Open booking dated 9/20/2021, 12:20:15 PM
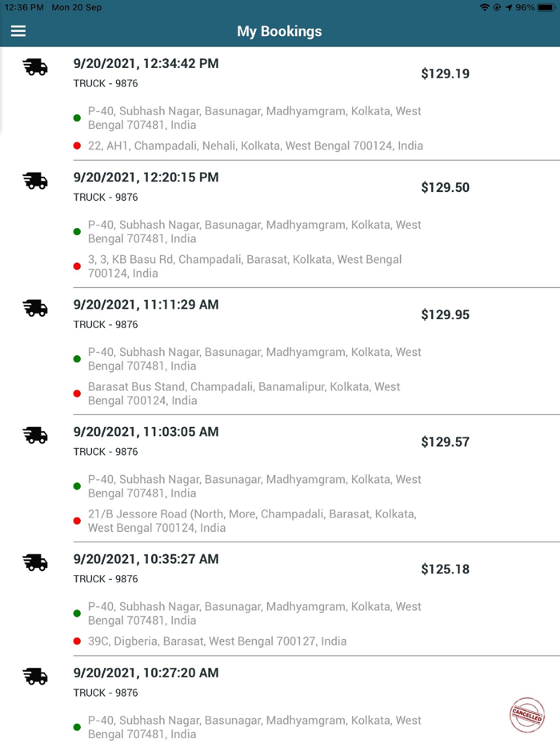Image resolution: width=560 pixels, height=747 pixels. [x=146, y=178]
